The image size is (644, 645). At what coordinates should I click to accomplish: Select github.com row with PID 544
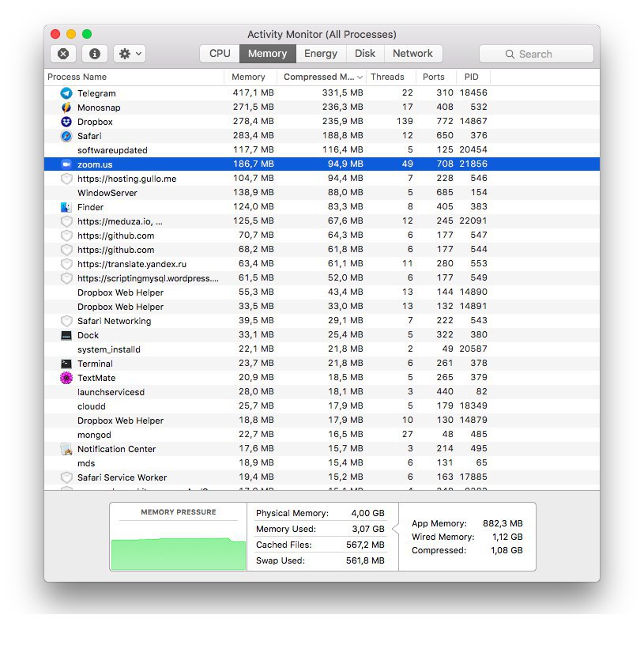322,250
